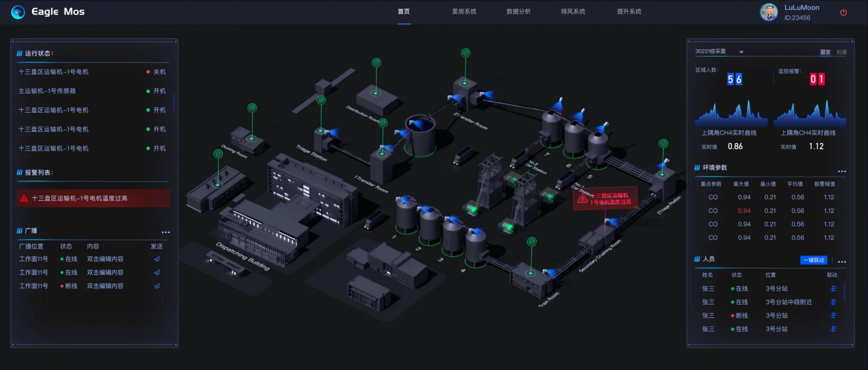Click green shield marker above Train Room
The image size is (868, 370).
(x=531, y=242)
